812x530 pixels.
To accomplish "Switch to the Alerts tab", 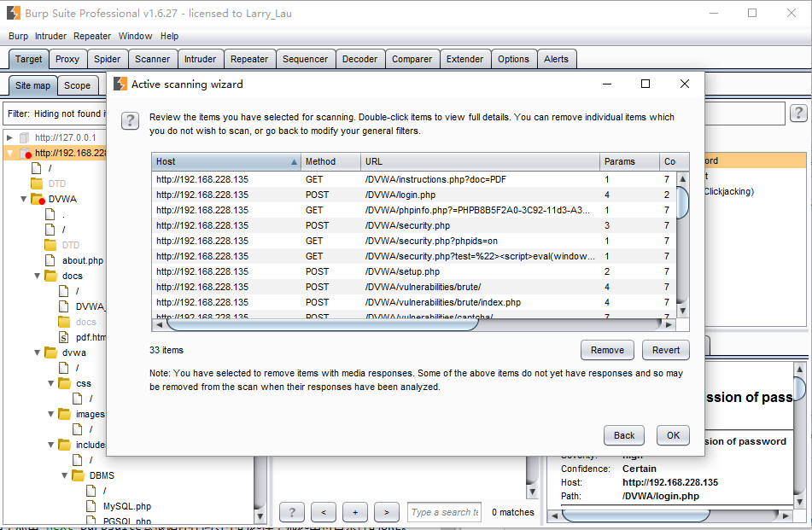I will [x=556, y=59].
